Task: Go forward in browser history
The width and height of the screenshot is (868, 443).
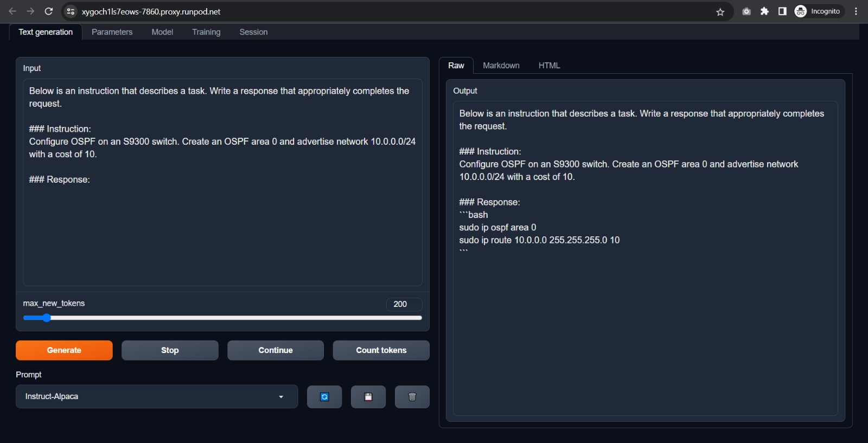Action: click(30, 11)
